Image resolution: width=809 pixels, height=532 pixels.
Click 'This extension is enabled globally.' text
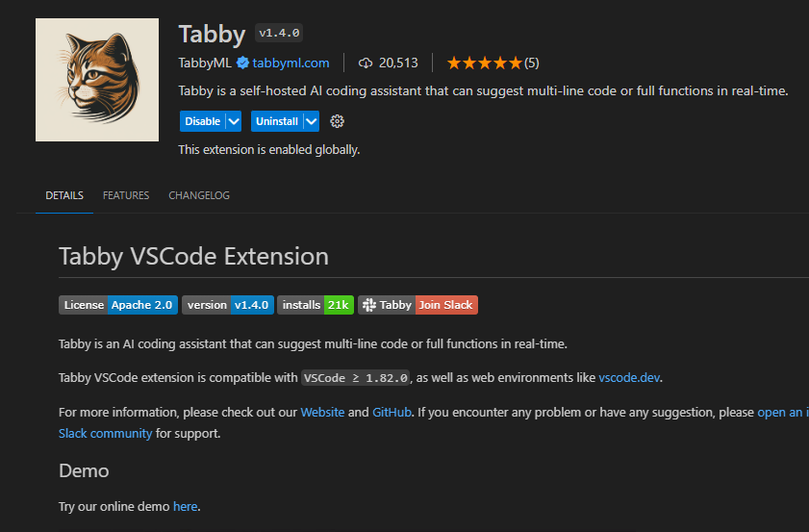coord(268,150)
